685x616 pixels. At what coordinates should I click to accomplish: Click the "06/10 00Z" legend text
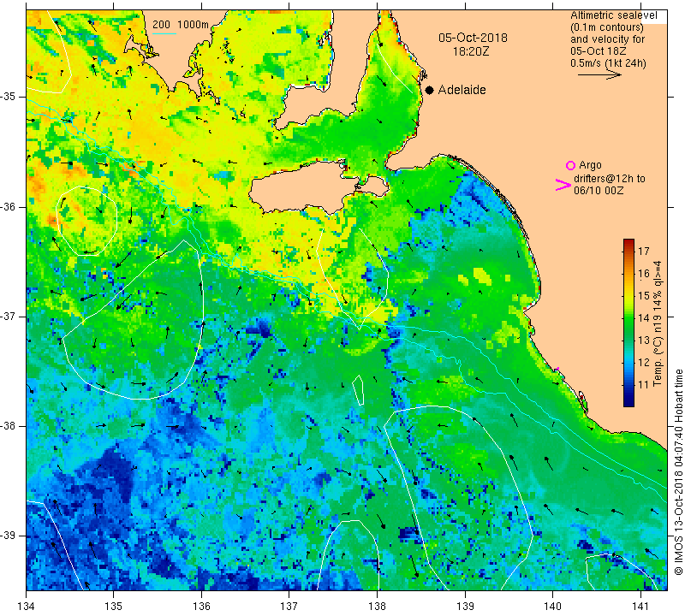point(598,190)
